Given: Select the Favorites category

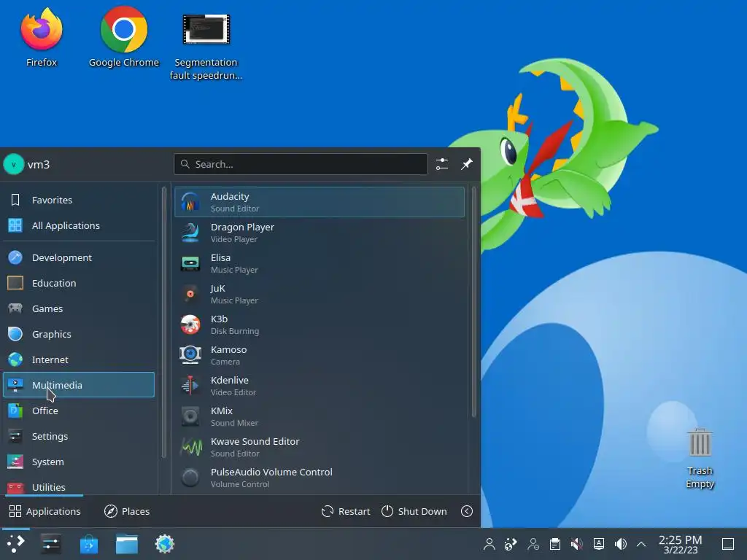Looking at the screenshot, I should click(x=79, y=200).
